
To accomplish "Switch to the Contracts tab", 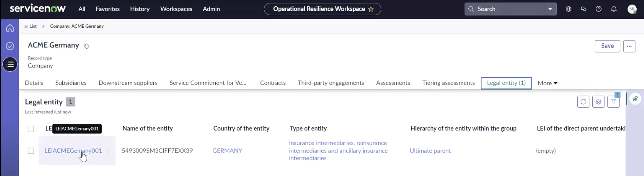I will [x=273, y=83].
